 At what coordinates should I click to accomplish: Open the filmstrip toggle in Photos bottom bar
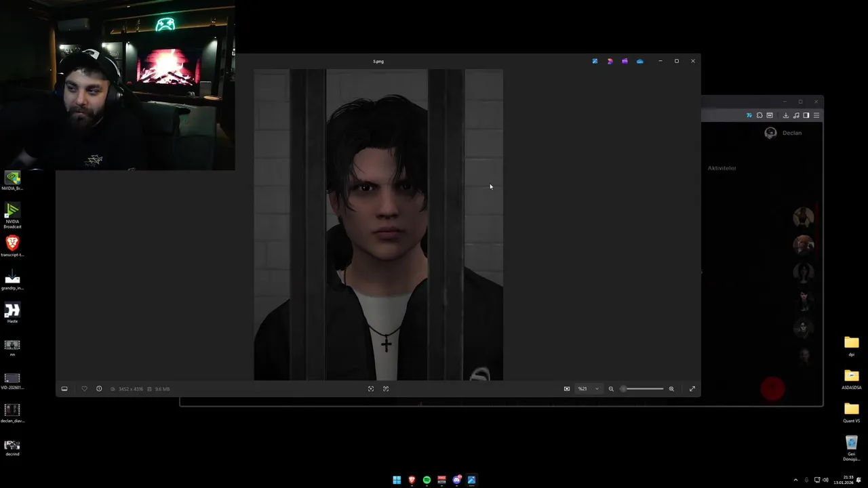[64, 389]
